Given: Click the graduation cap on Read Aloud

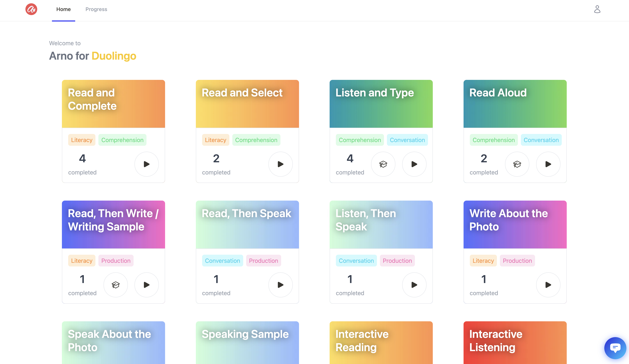Looking at the screenshot, I should pyautogui.click(x=517, y=164).
